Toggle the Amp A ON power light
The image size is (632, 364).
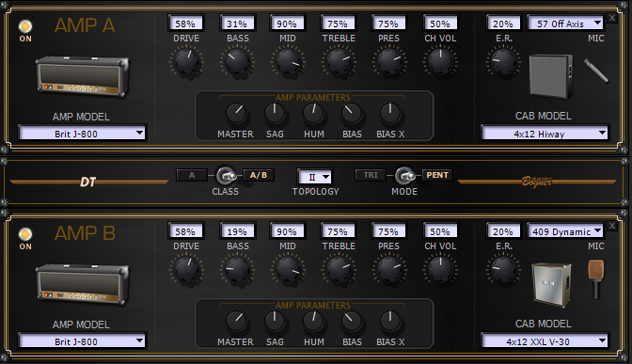25,26
